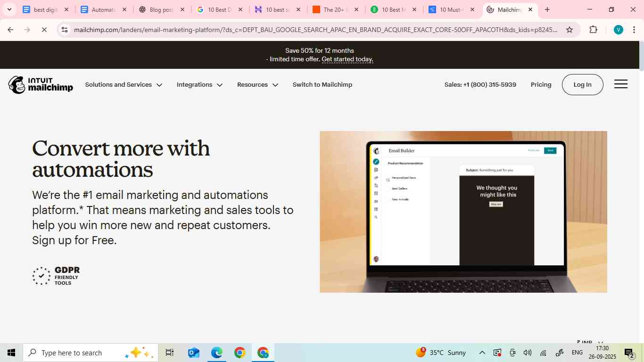Open the INR currency selector
644x362 pixels.
[x=588, y=342]
